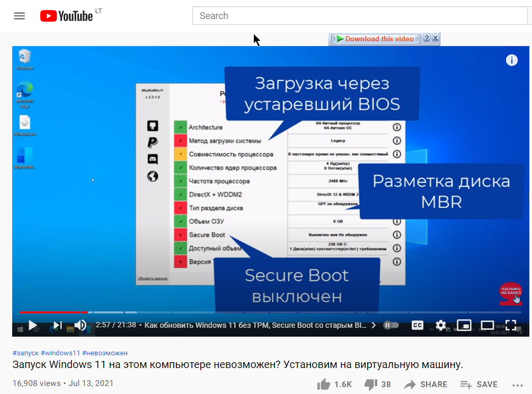Play the video
This screenshot has height=394, width=532.
click(x=32, y=325)
